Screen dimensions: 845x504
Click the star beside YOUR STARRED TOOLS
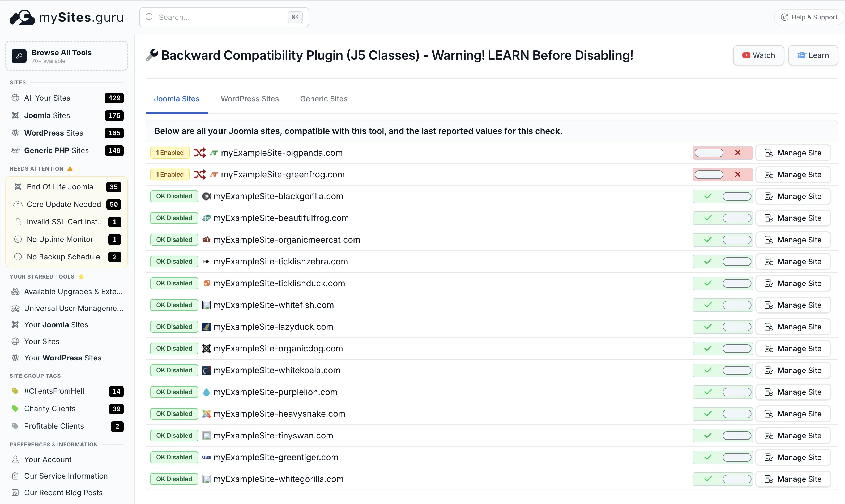[x=81, y=276]
